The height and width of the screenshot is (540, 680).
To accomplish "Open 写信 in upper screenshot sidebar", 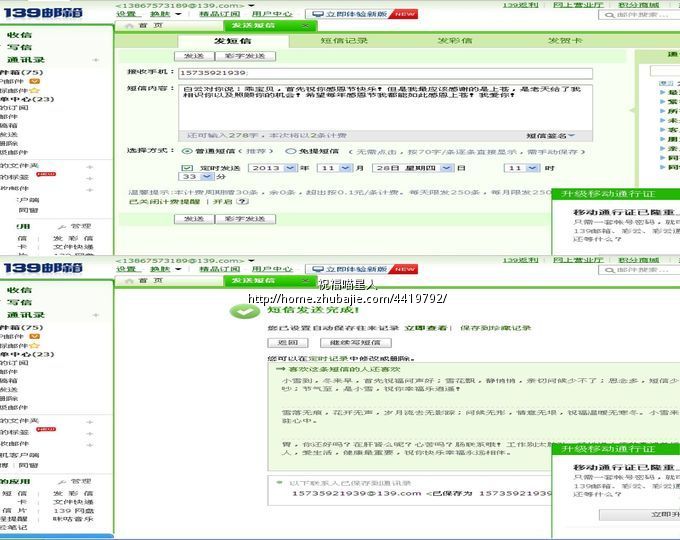I will pos(20,47).
